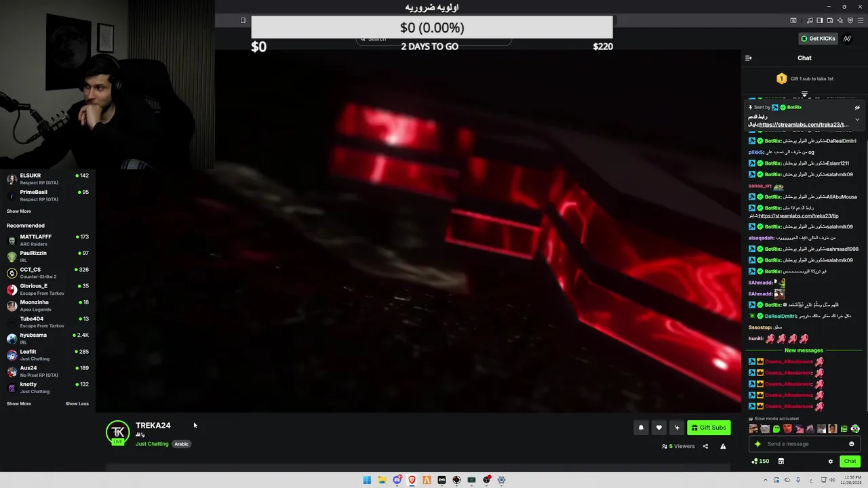868x488 pixels.
Task: Click the donation goal bar showing $0 (0.00%)
Action: click(x=432, y=28)
